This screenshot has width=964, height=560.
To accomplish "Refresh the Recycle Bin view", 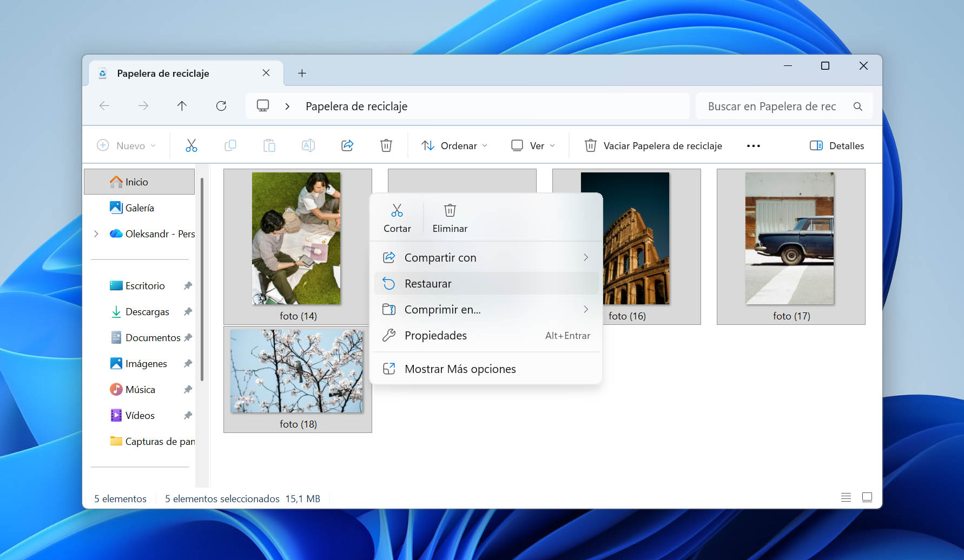I will click(221, 106).
